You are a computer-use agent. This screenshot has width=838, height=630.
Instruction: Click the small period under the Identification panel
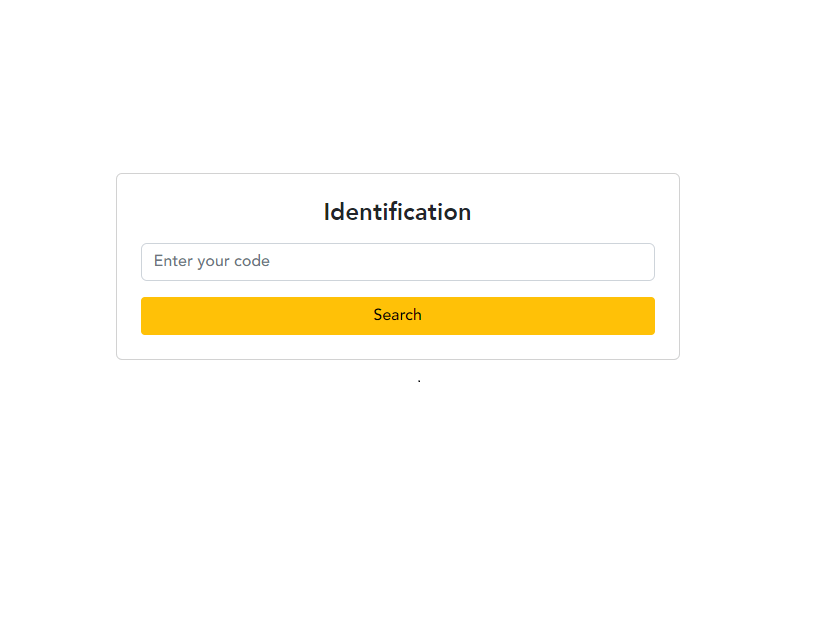tap(419, 381)
